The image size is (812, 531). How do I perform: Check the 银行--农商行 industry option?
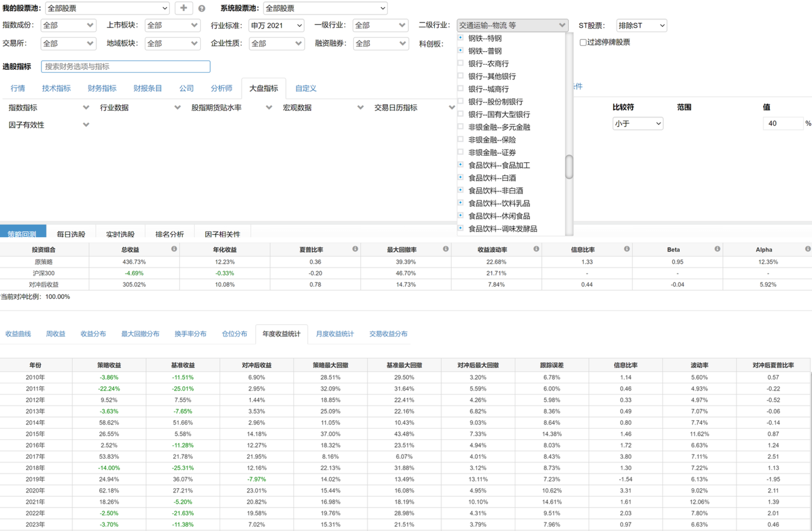pos(461,63)
